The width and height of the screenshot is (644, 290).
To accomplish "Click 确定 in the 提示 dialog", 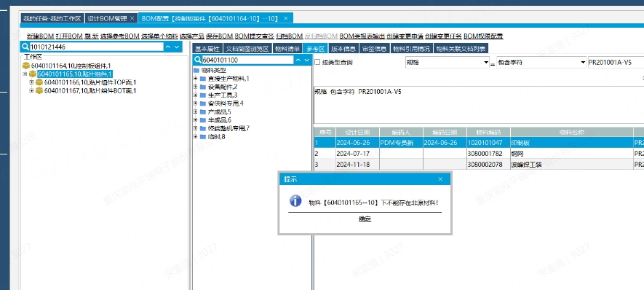I will point(365,219).
